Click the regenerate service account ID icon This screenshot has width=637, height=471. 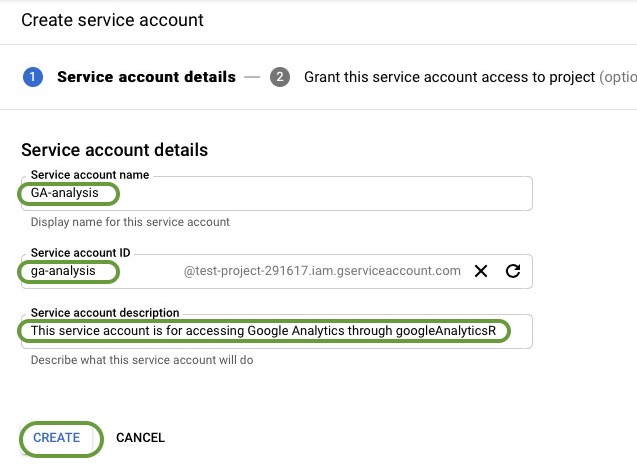click(x=513, y=271)
